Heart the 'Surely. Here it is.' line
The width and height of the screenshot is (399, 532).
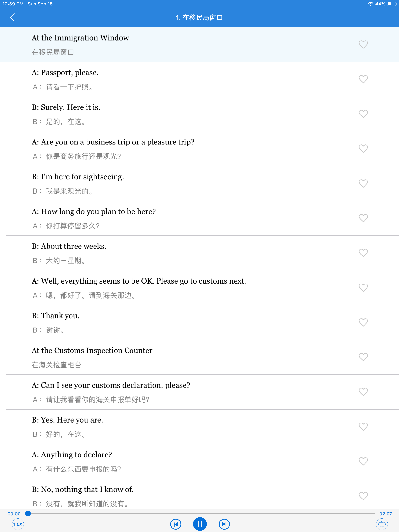[x=363, y=114]
